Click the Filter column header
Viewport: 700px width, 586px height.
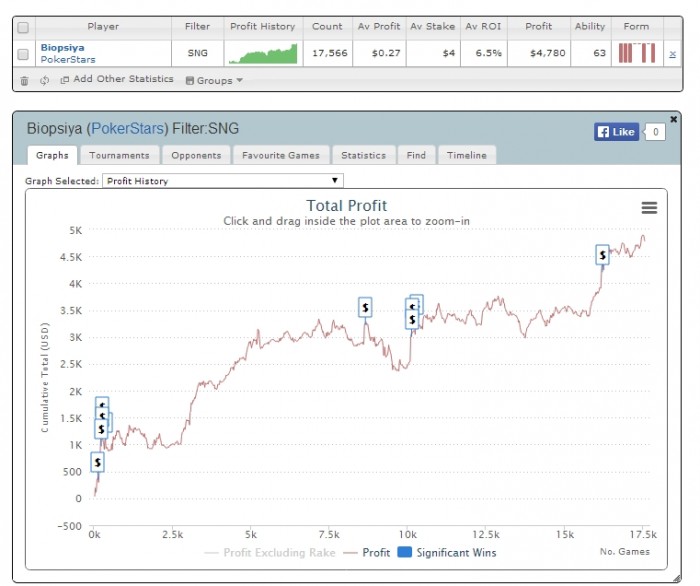(x=197, y=26)
